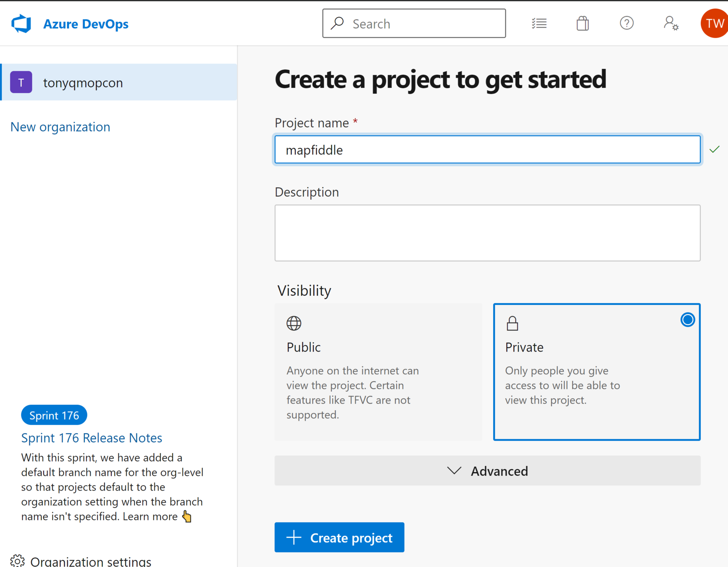Choose the Public visibility option
Viewport: 728px width, 567px height.
point(378,372)
